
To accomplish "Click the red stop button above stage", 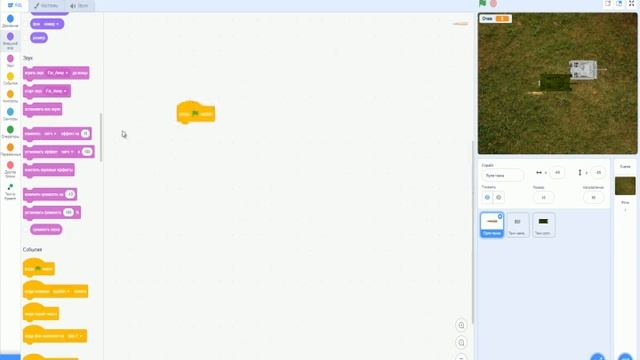I will [x=493, y=3].
